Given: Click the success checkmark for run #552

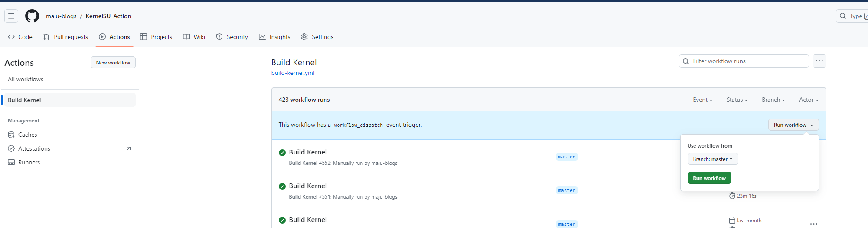Looking at the screenshot, I should [282, 152].
